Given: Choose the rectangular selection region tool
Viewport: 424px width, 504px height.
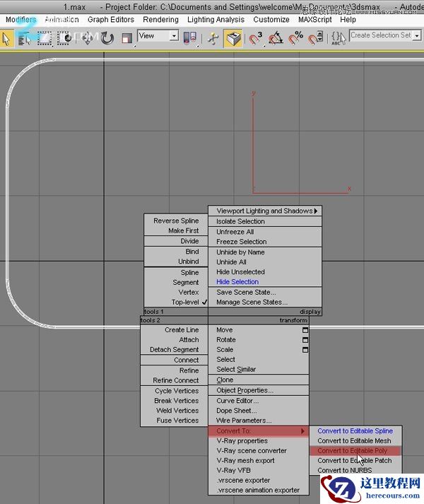Looking at the screenshot, I should coord(45,39).
